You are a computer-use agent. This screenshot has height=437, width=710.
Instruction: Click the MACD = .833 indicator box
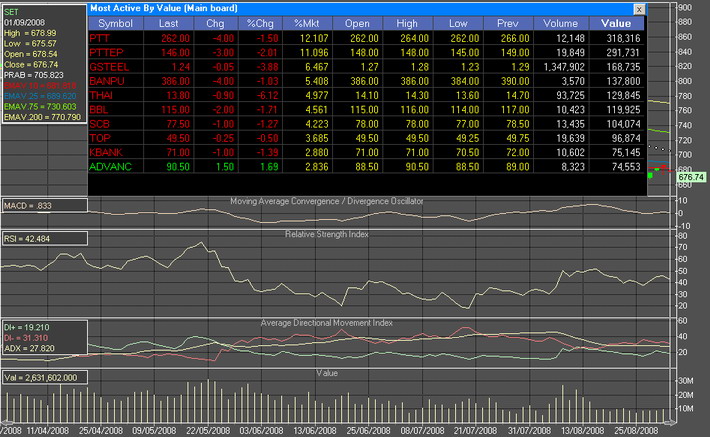[x=44, y=206]
